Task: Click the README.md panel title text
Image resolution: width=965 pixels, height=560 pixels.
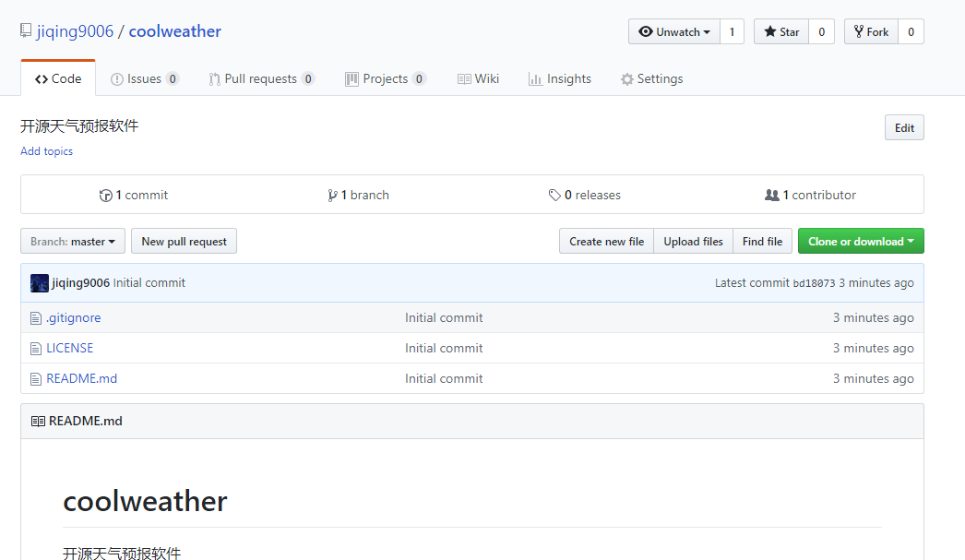Action: tap(86, 422)
